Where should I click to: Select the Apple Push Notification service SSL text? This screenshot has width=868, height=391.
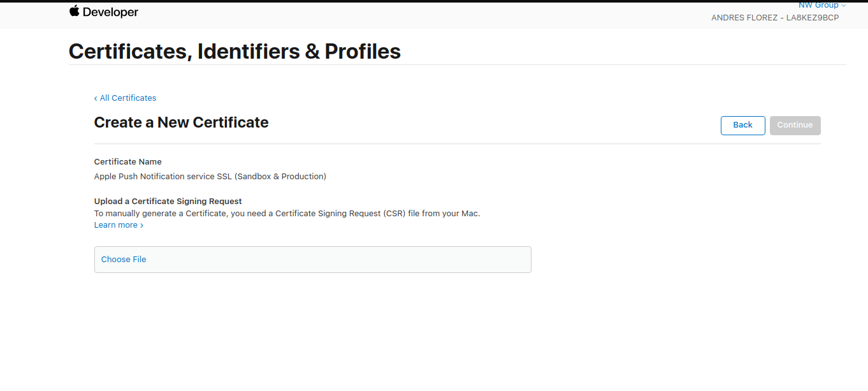tap(210, 177)
